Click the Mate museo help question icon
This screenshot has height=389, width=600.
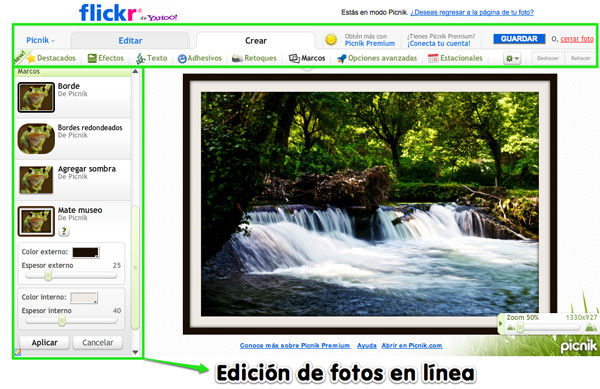(64, 231)
